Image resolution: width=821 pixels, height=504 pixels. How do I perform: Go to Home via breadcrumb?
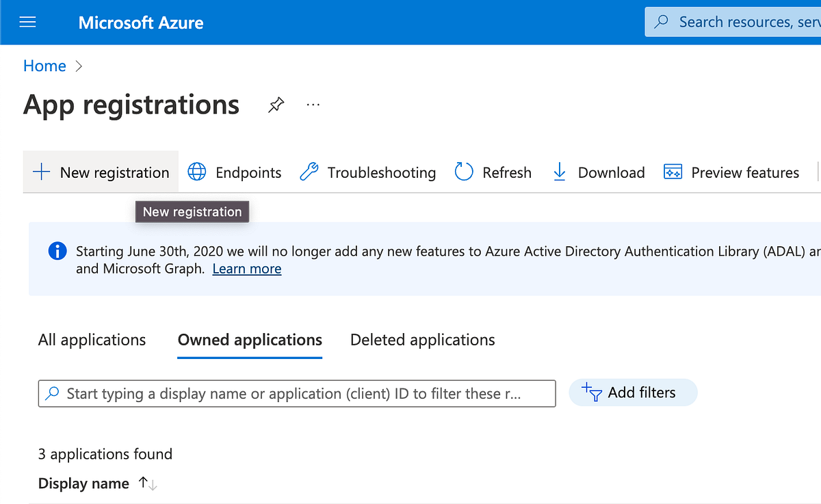coord(44,66)
